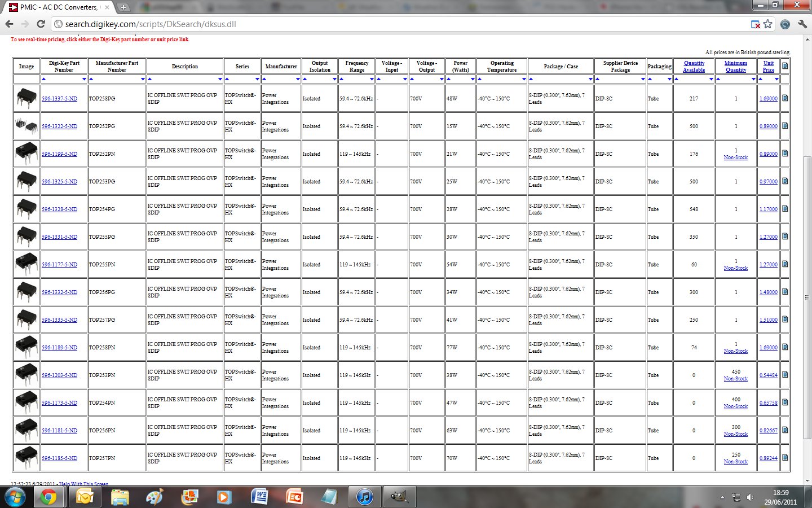Viewport: 812px width, 508px height.
Task: Click the up arrow under Operating Temperature
Action: [479, 79]
